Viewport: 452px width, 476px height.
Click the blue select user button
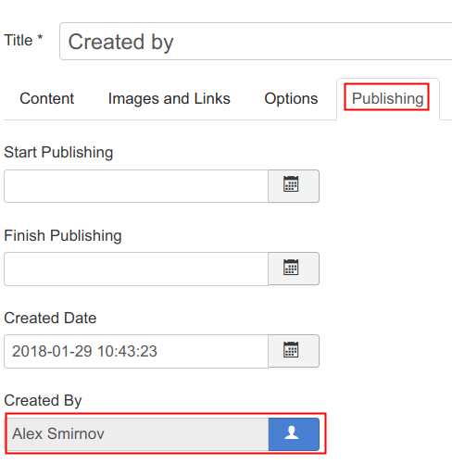(x=294, y=433)
